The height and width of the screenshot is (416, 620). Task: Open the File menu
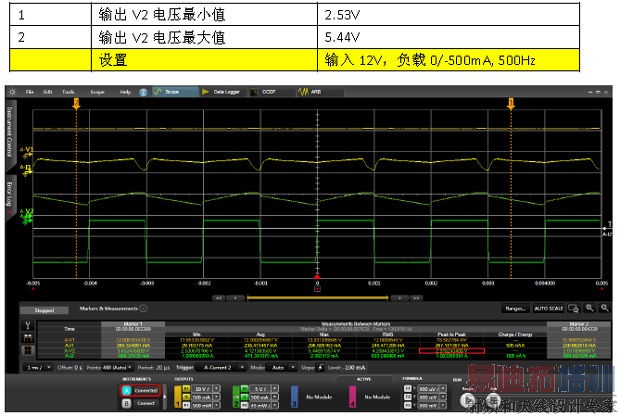click(30, 92)
